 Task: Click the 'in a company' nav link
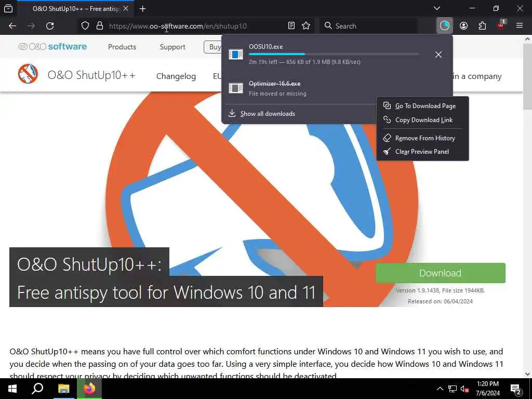point(477,76)
